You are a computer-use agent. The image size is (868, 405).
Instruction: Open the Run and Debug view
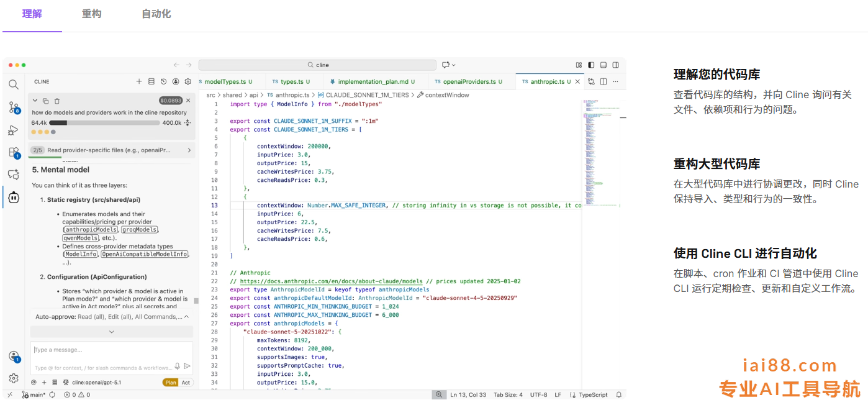[x=13, y=130]
